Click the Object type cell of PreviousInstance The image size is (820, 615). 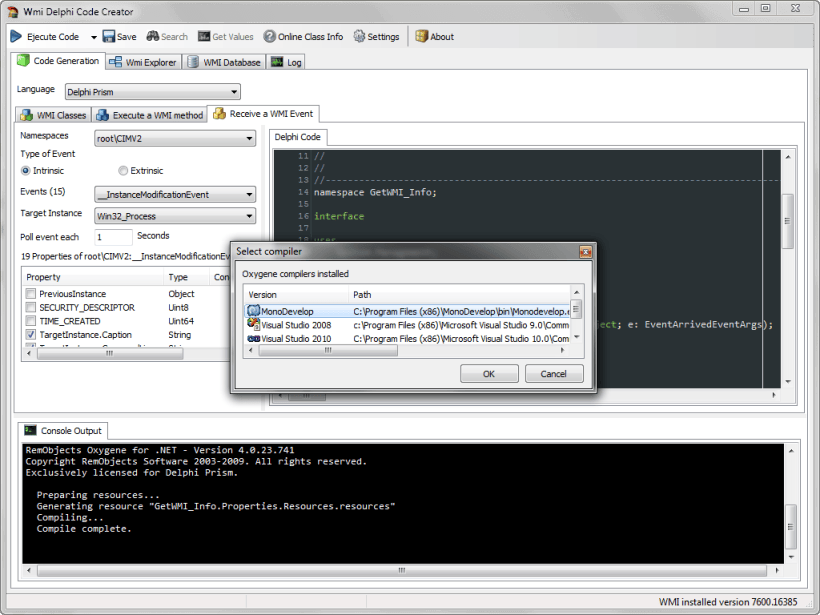tap(181, 294)
